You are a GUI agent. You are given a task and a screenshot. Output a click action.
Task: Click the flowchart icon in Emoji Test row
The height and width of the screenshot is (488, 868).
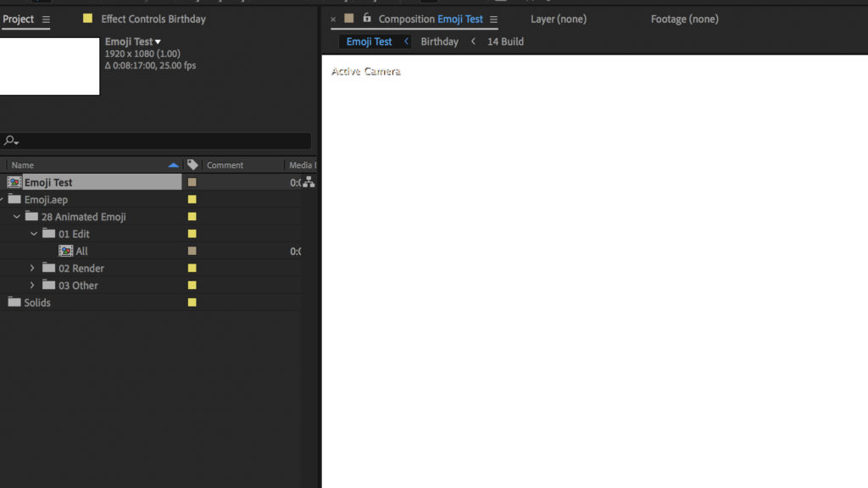point(309,182)
